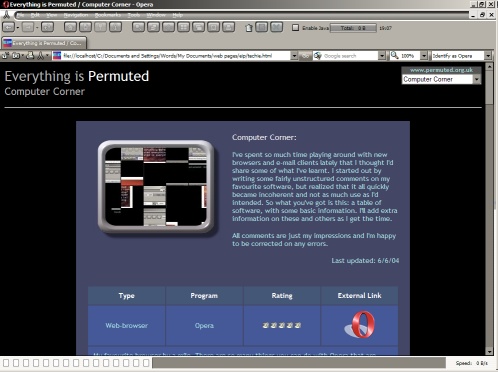Tile windows with the grid toolbar button
The width and height of the screenshot is (498, 372).
tap(183, 27)
